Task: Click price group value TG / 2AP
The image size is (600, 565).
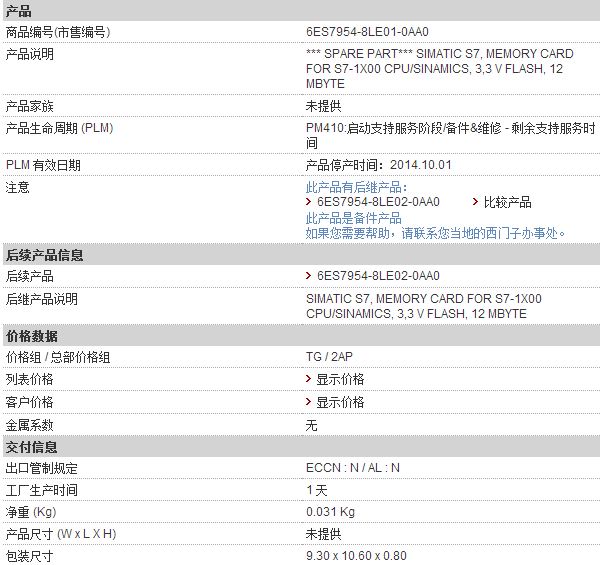Action: coord(329,357)
